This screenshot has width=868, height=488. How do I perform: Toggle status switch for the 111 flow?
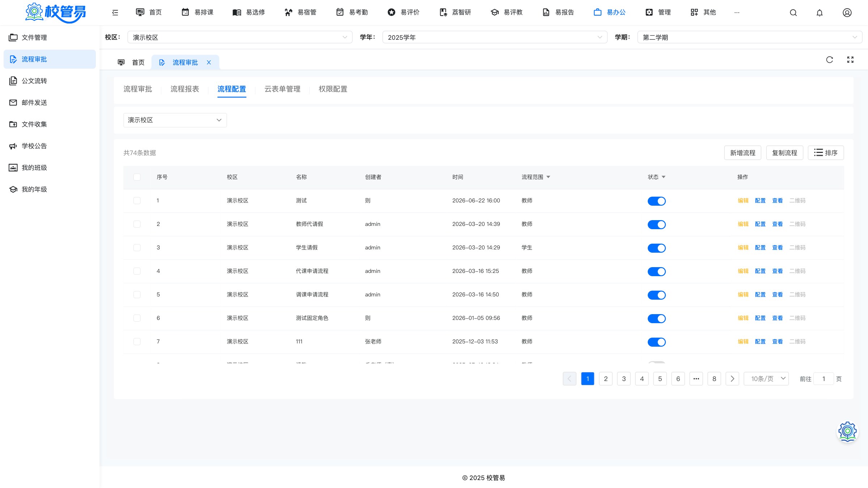656,342
